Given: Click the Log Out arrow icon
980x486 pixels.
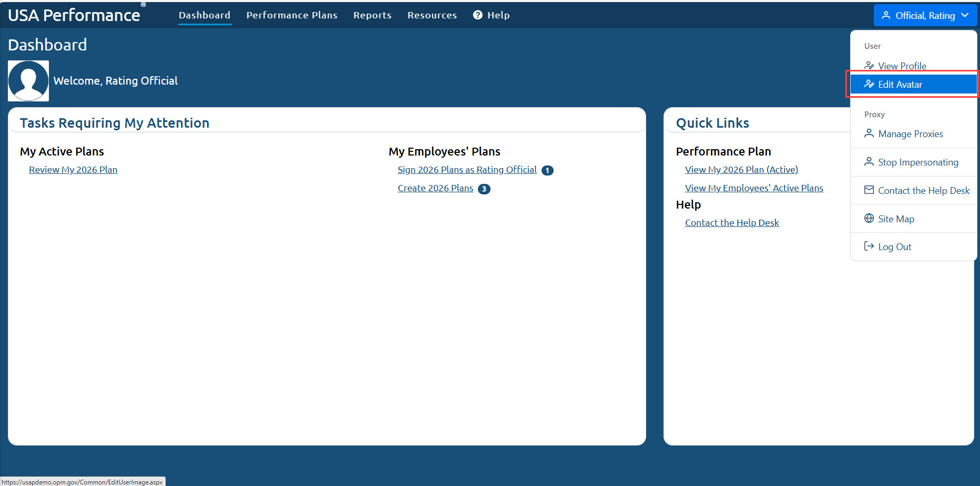Looking at the screenshot, I should click(869, 246).
